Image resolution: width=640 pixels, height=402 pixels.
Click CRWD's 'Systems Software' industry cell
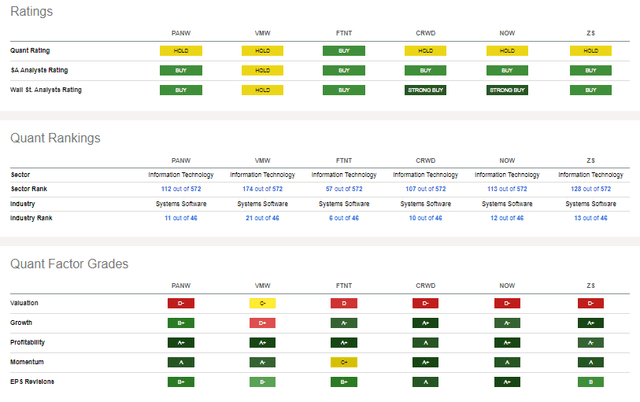(x=425, y=204)
